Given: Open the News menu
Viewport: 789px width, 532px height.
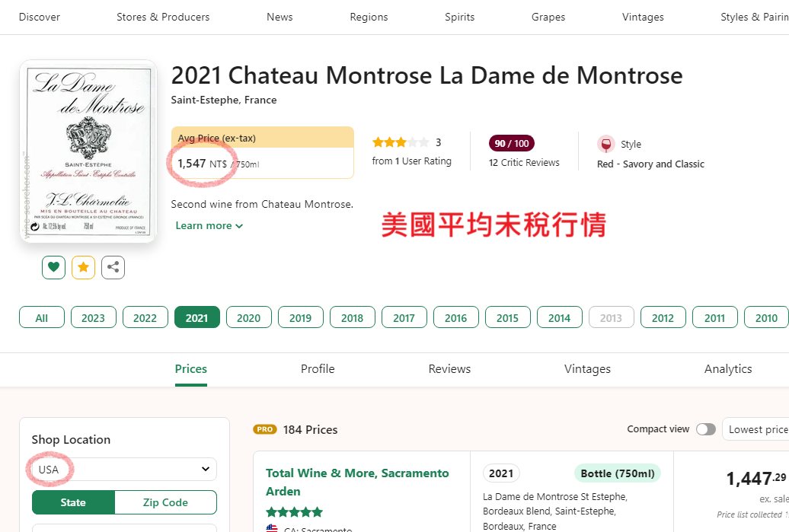Looking at the screenshot, I should [280, 17].
